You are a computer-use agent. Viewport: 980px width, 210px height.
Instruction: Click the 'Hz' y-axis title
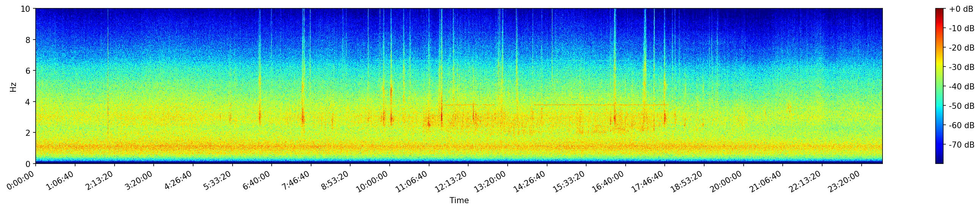pyautogui.click(x=13, y=86)
